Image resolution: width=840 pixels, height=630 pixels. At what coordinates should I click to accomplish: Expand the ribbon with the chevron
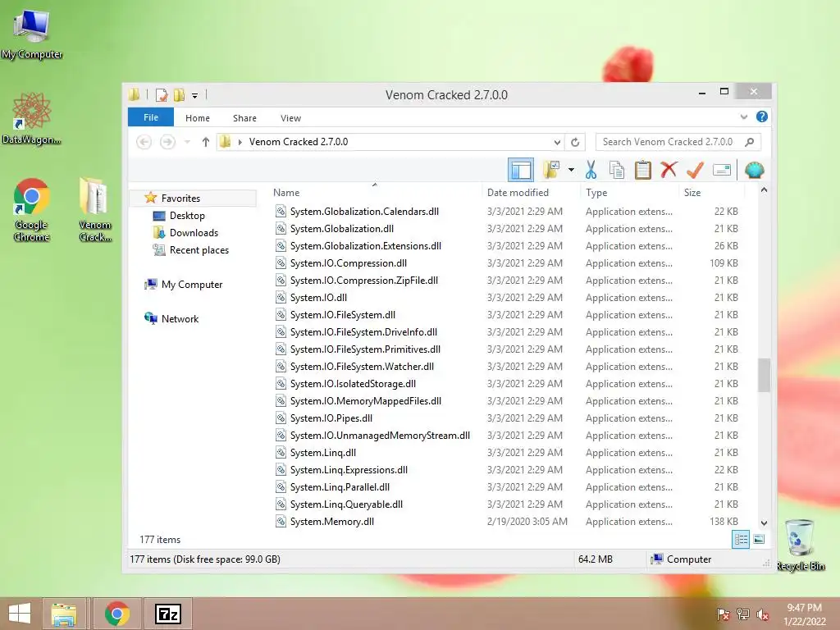pyautogui.click(x=743, y=116)
